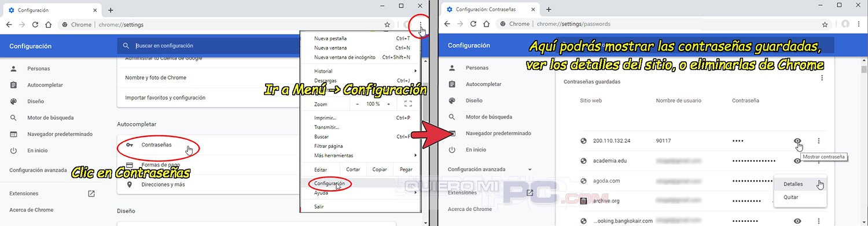Click the globe icon beside academia.edu
Image resolution: width=868 pixels, height=226 pixels.
pos(583,161)
